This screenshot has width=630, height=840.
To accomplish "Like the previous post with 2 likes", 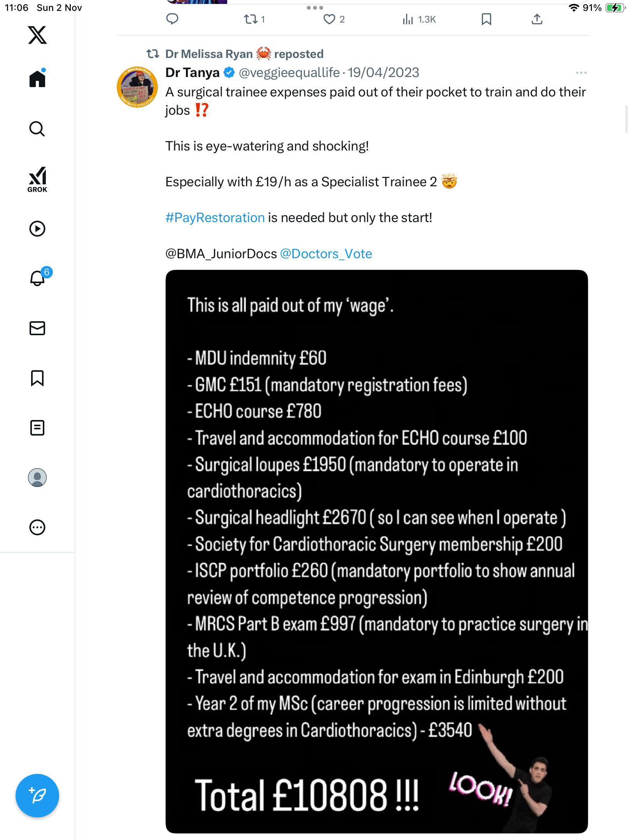I will click(x=329, y=19).
